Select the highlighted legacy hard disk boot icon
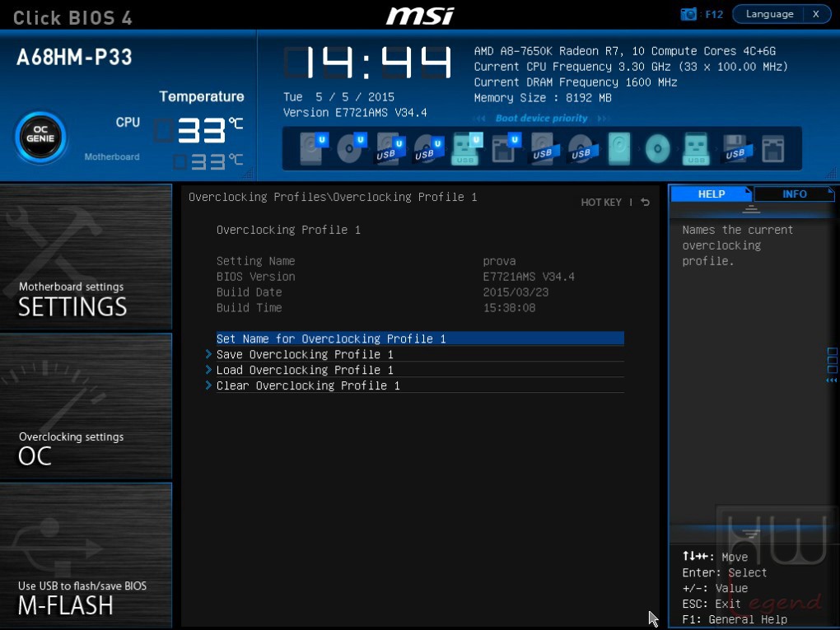Screen dimensions: 840x630 (619, 148)
